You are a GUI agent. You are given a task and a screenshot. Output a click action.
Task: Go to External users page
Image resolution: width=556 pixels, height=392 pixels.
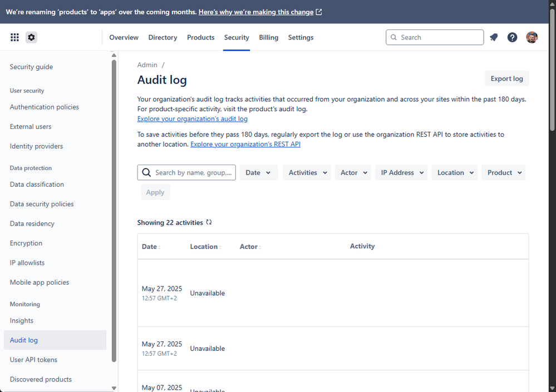pos(31,126)
